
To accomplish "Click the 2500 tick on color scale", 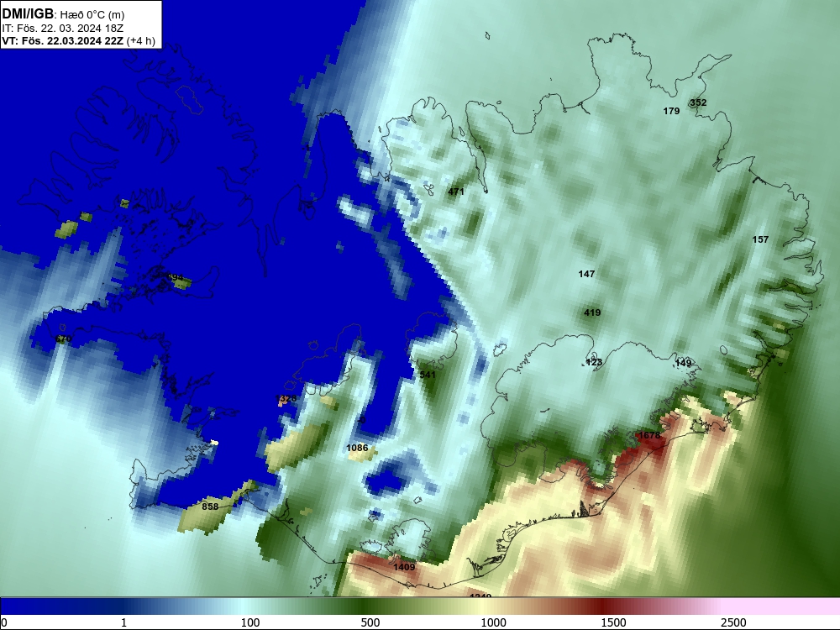I will tap(733, 622).
